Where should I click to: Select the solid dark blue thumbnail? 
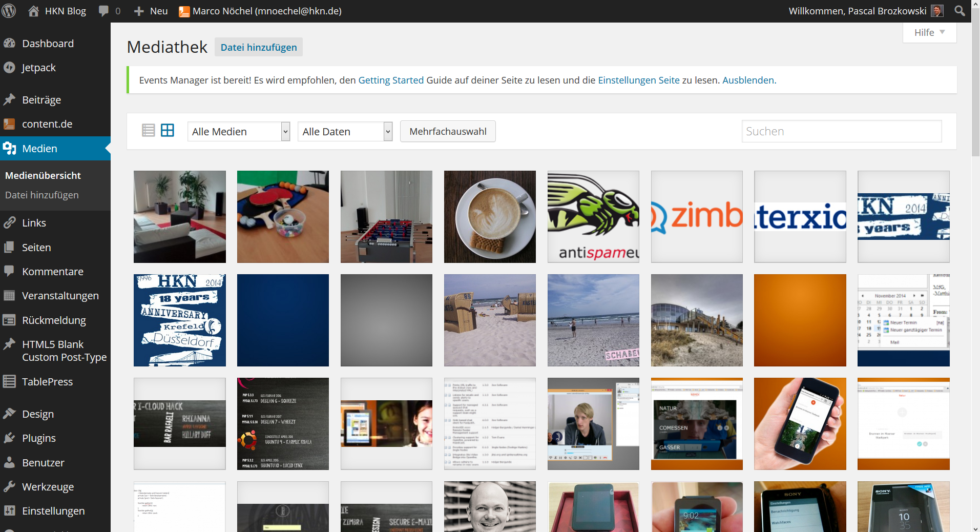(283, 320)
